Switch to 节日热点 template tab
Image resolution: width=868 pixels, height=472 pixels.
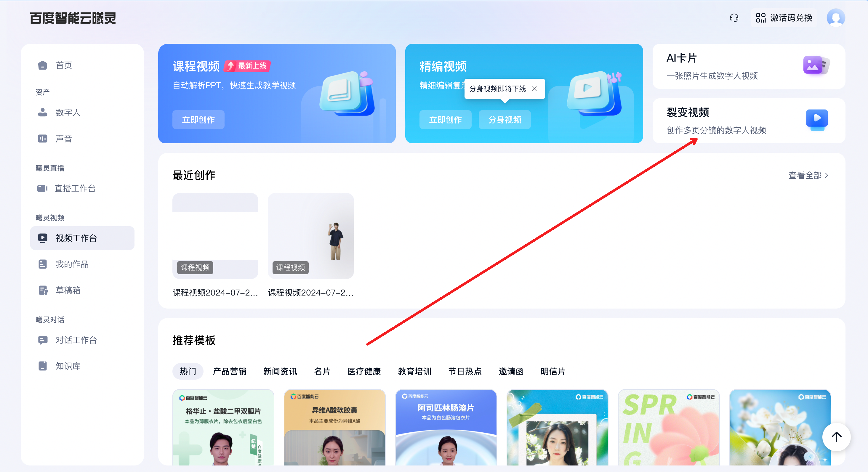click(465, 371)
